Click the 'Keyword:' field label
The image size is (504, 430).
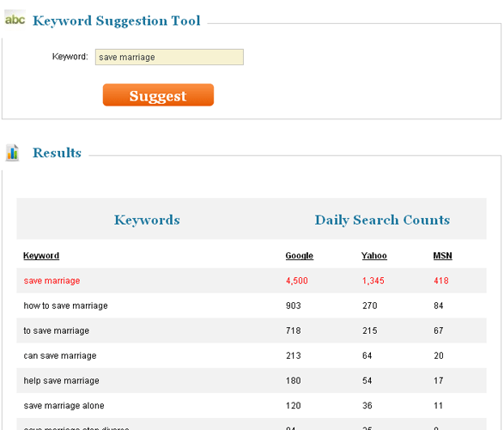click(x=70, y=57)
